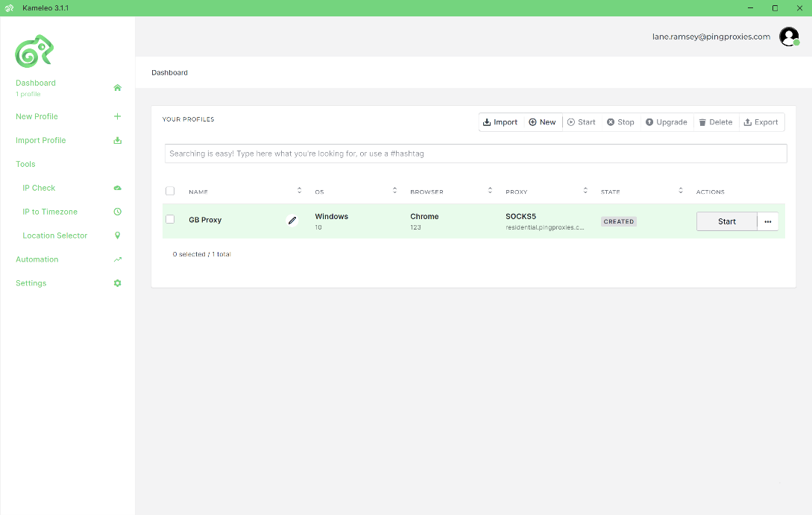Focus the profile search field
Viewport: 812px width, 515px height.
pyautogui.click(x=476, y=154)
